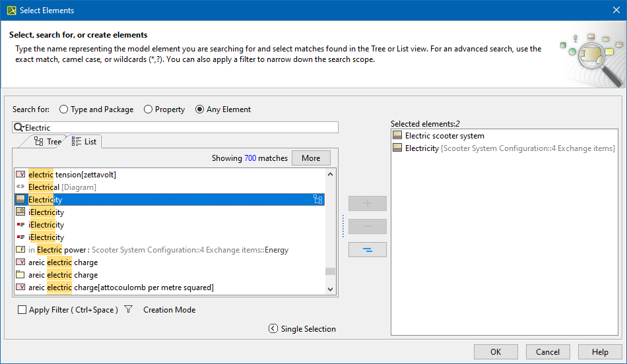Click the folder icon beside areic electric charge
Screen dimensions: 627x364
point(20,275)
